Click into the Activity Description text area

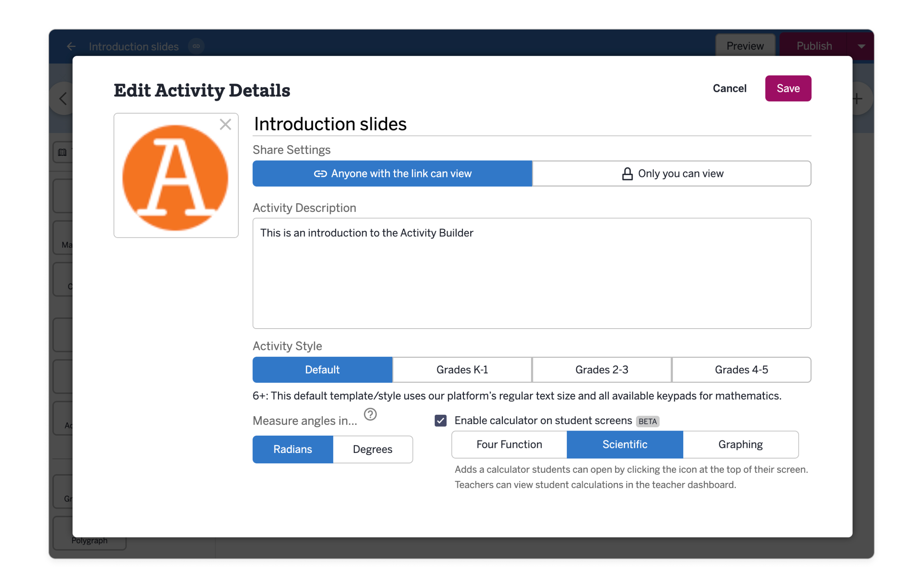click(532, 273)
